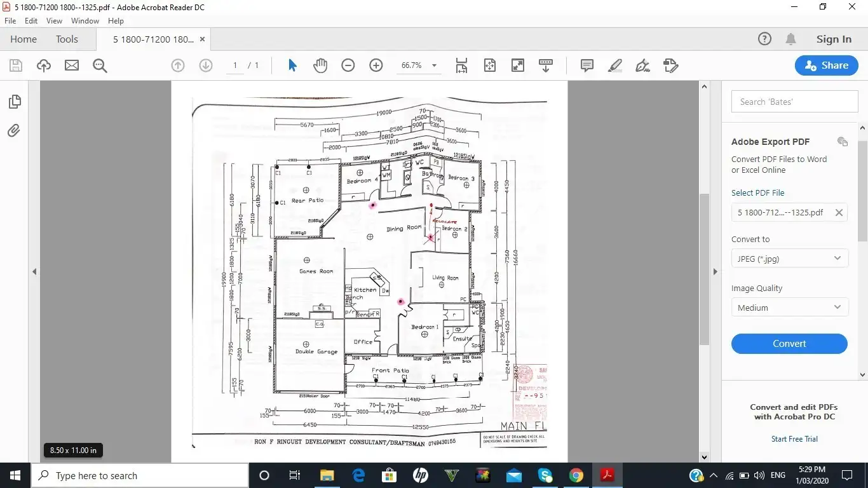Click the blue Convert button
The width and height of the screenshot is (868, 488).
[789, 344]
